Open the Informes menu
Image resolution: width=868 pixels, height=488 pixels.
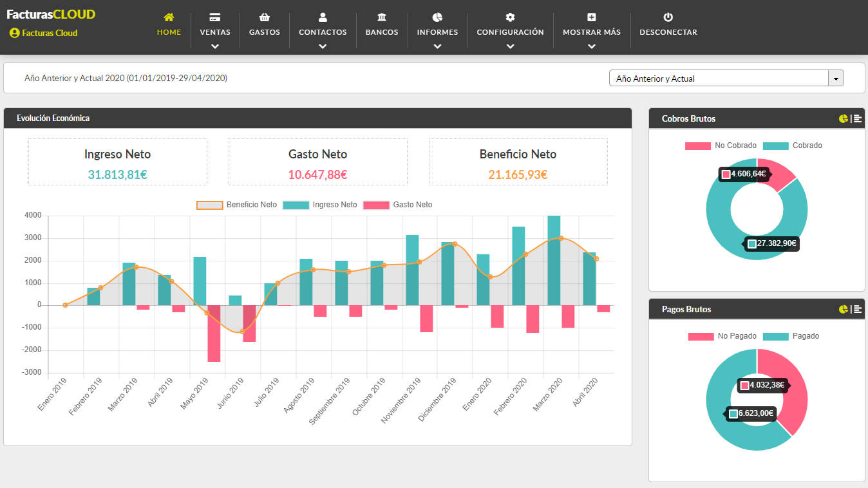pyautogui.click(x=437, y=31)
